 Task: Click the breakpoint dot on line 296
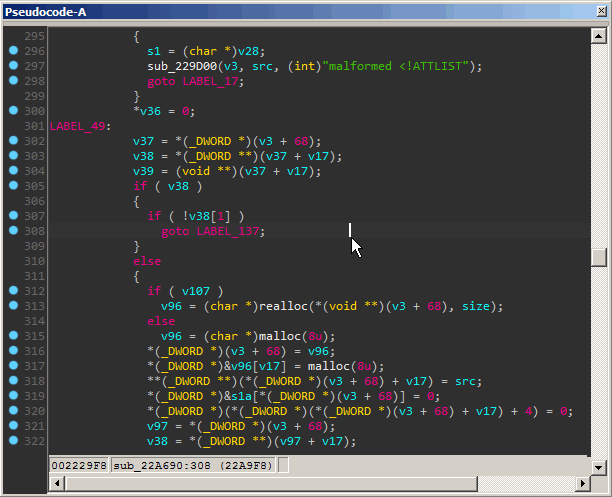click(x=13, y=50)
